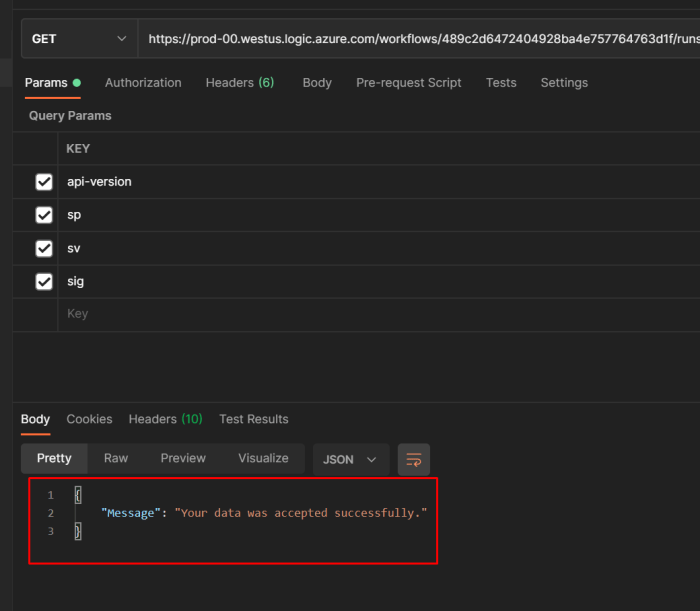
Task: Click the empty Key placeholder field
Action: point(379,314)
